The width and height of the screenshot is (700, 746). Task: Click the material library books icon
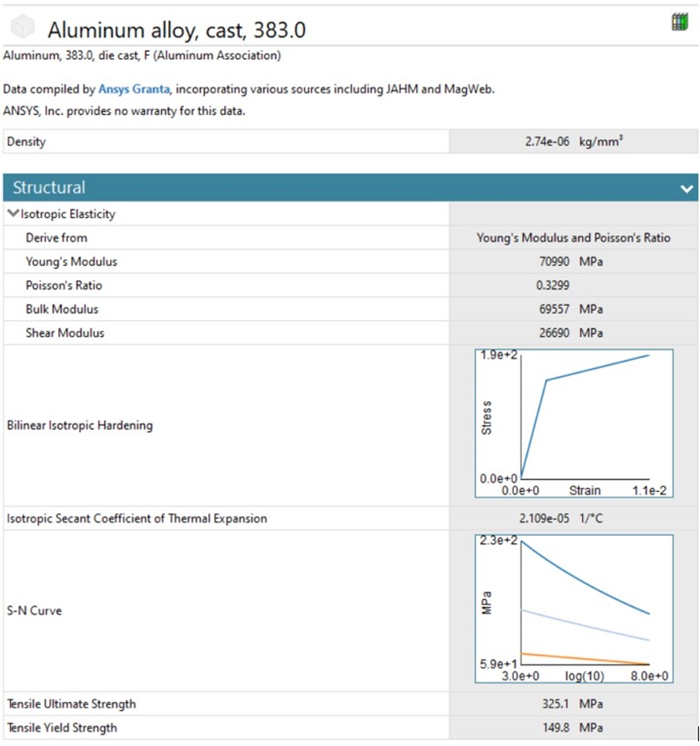coord(680,22)
